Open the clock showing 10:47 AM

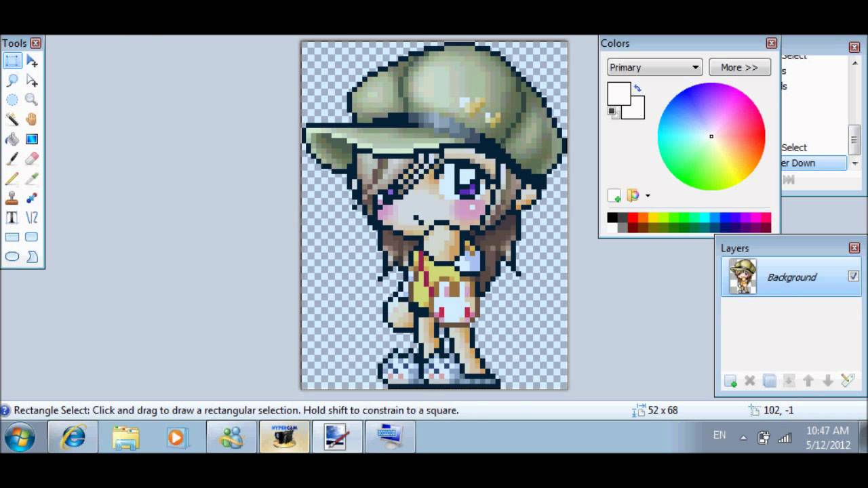point(827,437)
